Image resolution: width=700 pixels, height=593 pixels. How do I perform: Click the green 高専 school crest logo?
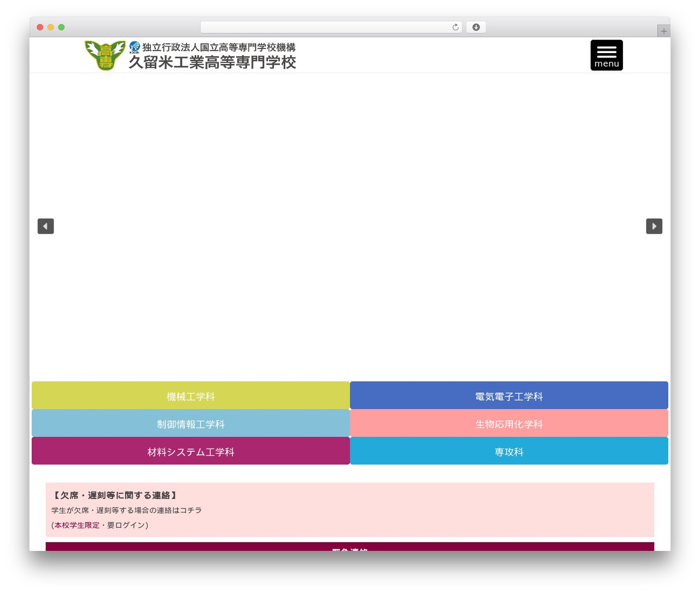[106, 55]
